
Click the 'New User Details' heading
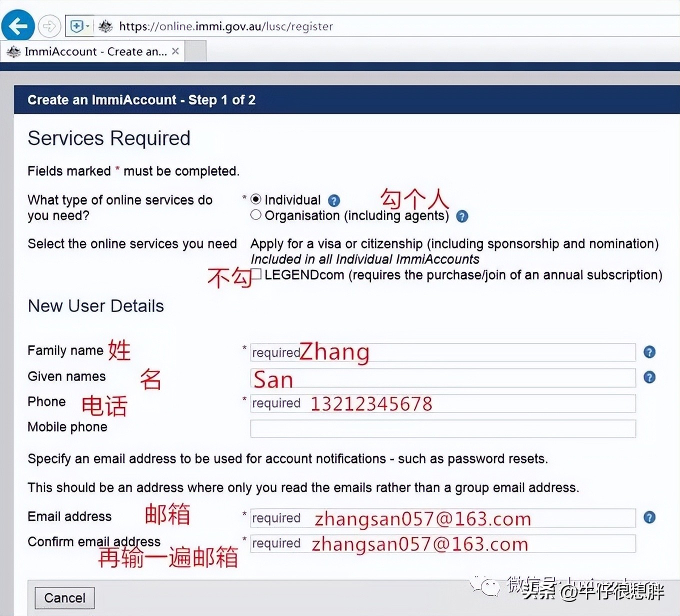(96, 306)
